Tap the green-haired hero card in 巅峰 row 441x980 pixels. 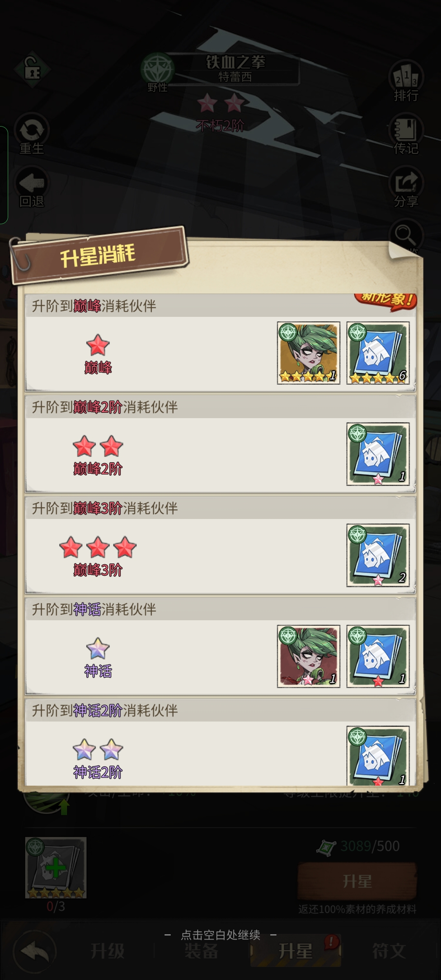click(x=309, y=353)
